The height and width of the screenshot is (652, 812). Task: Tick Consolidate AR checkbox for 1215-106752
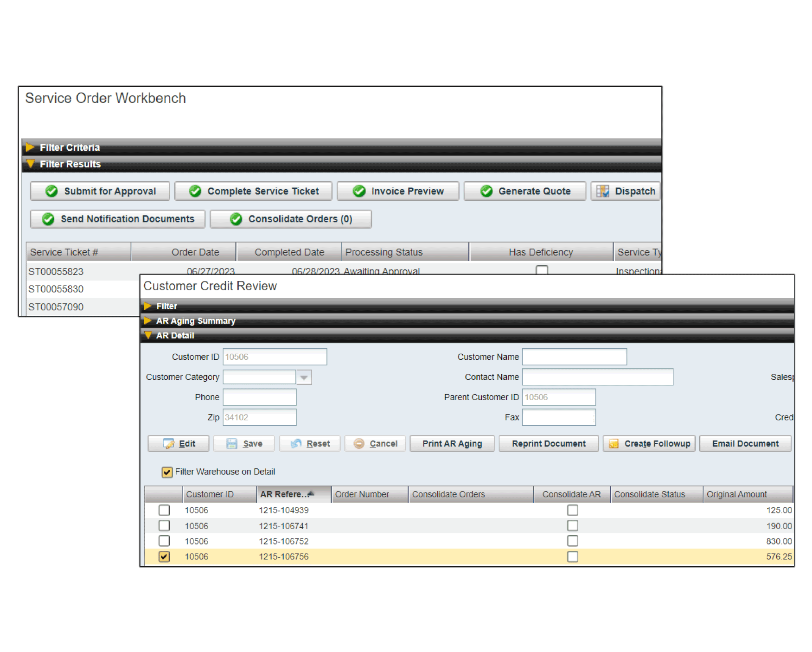point(572,541)
